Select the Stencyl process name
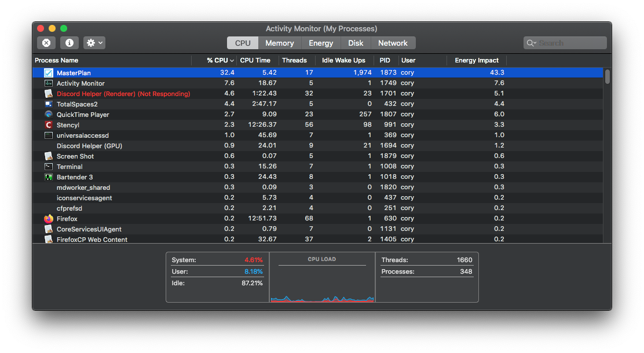Screen dimensions: 644x353 pos(68,125)
